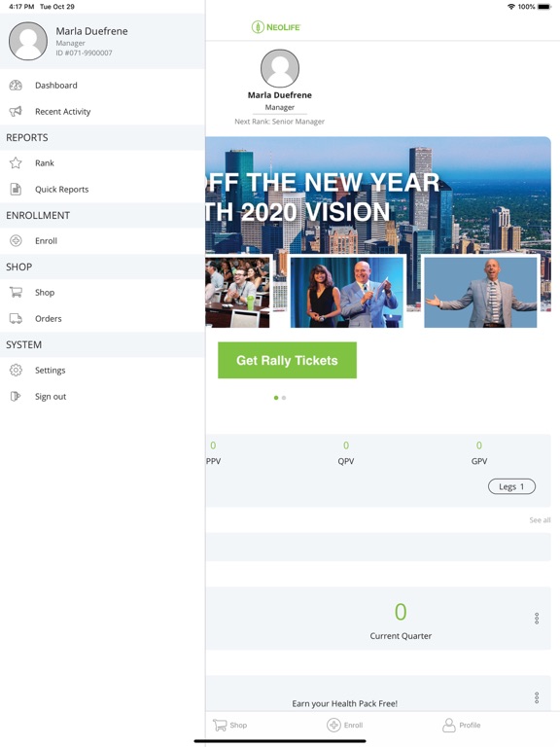Tap the main profile avatar picture
Image resolution: width=560 pixels, height=747 pixels.
pos(280,69)
